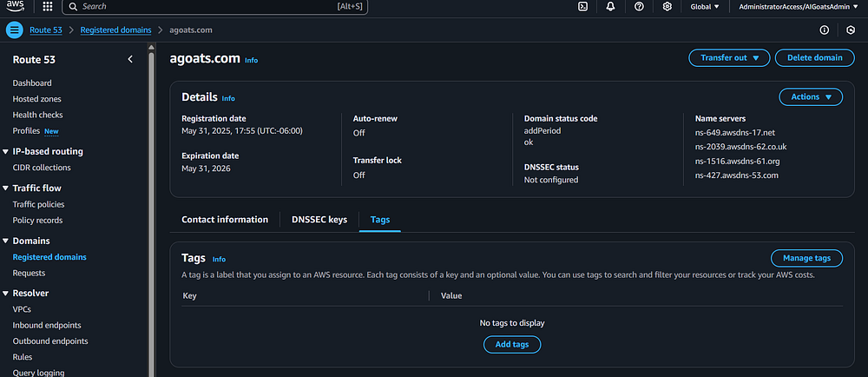
Task: Open Hosted zones in the sidebar
Action: pos(37,99)
